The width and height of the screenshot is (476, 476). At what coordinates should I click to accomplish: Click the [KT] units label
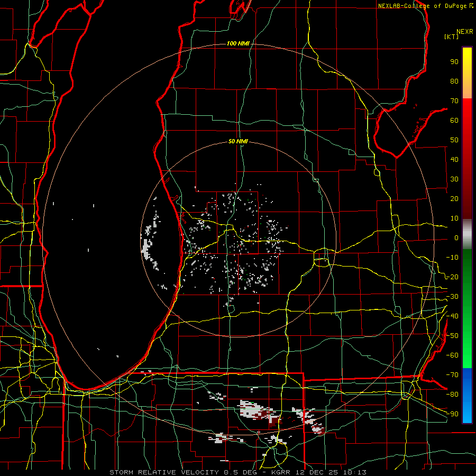(x=452, y=36)
